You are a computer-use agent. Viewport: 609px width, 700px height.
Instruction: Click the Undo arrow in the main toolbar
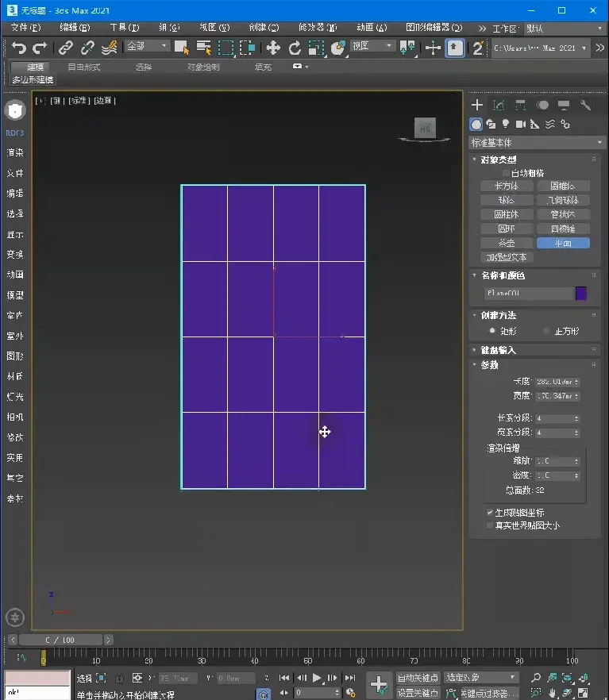18,48
